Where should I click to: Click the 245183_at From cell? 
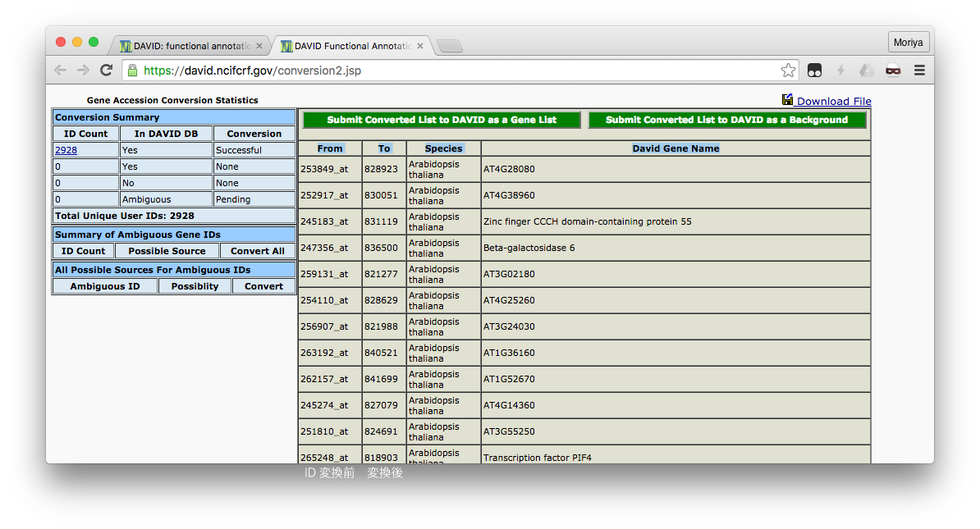point(330,221)
